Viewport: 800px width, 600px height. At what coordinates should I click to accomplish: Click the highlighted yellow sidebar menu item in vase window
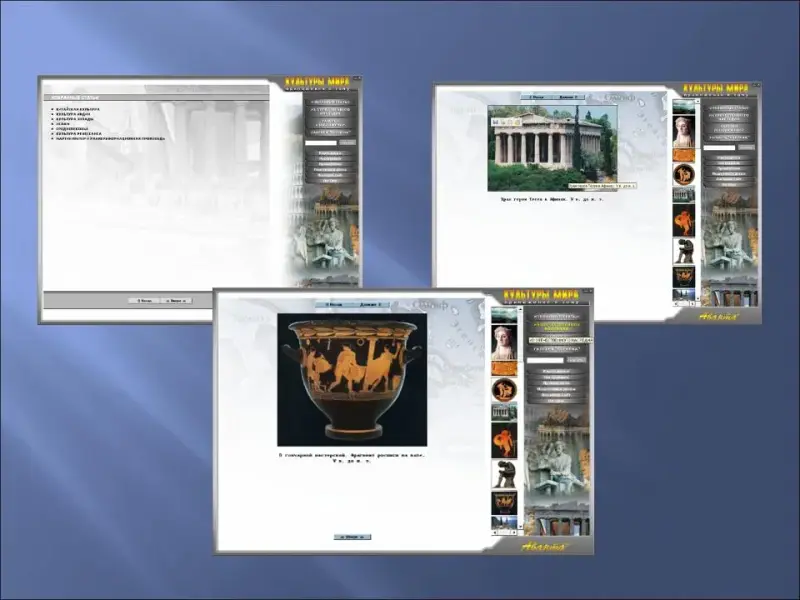point(553,326)
